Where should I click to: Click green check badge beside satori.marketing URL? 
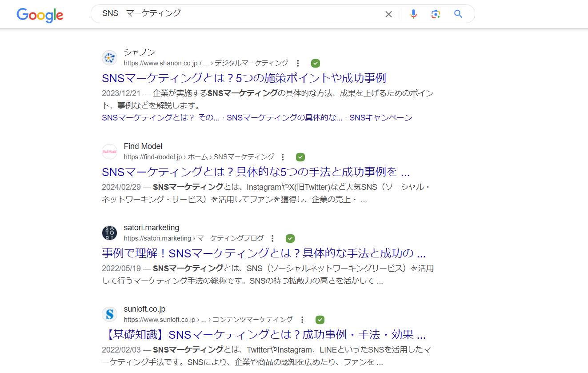point(290,238)
